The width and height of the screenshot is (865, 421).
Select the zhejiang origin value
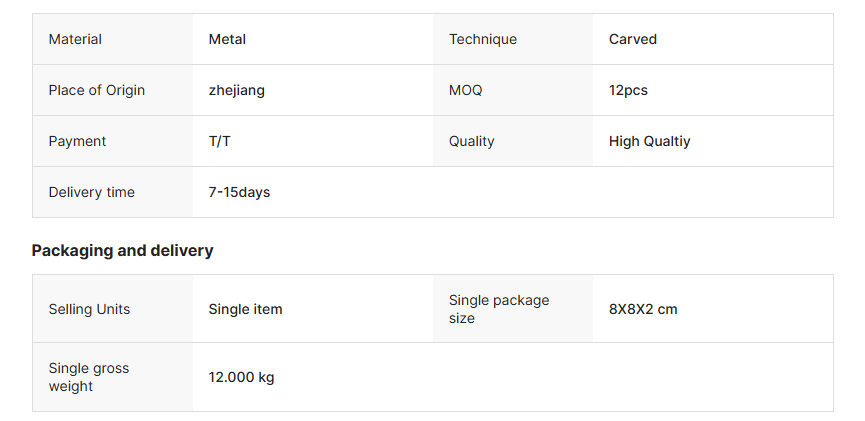[x=237, y=90]
